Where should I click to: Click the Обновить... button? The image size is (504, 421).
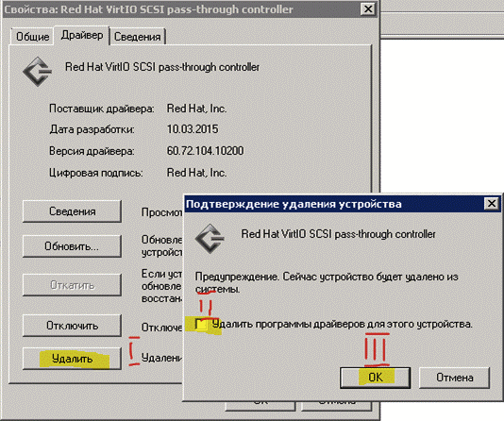(x=72, y=246)
